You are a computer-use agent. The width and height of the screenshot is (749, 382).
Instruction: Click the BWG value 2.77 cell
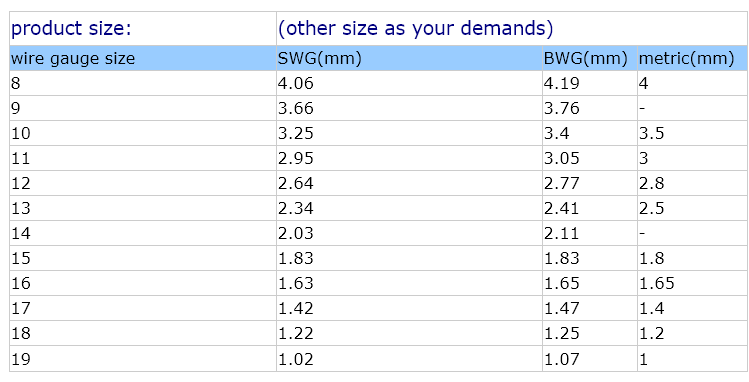point(590,183)
